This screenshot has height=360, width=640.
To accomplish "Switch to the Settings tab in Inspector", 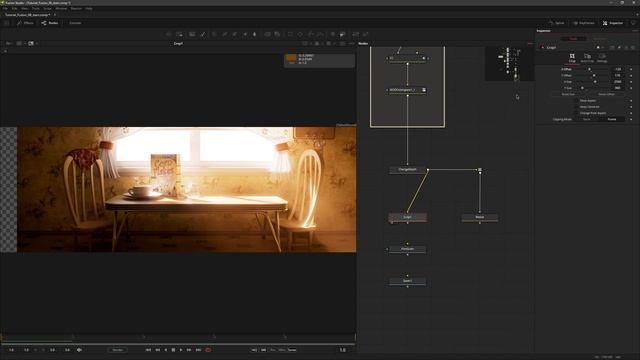I will (602, 58).
